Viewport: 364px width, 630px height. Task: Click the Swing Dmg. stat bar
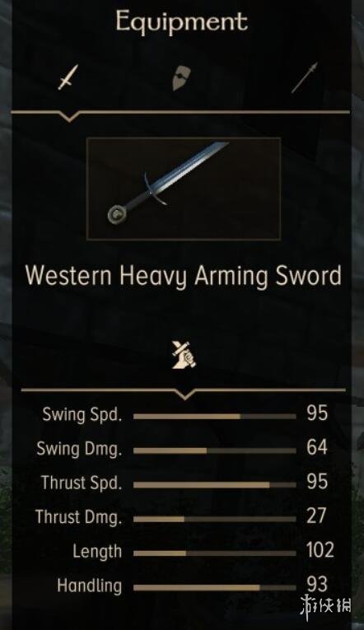coord(215,450)
